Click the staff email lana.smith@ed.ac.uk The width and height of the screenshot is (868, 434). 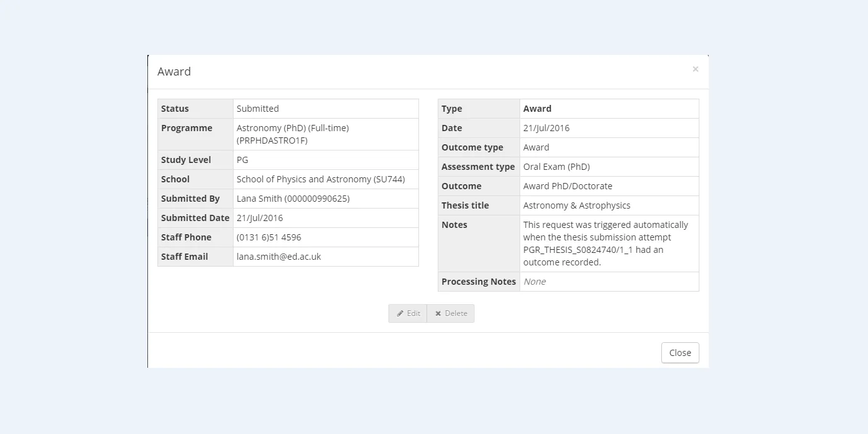point(279,257)
